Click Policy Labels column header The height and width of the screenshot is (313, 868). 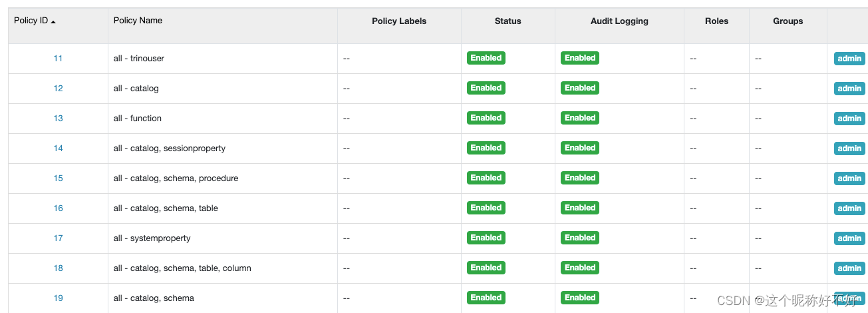pos(399,21)
